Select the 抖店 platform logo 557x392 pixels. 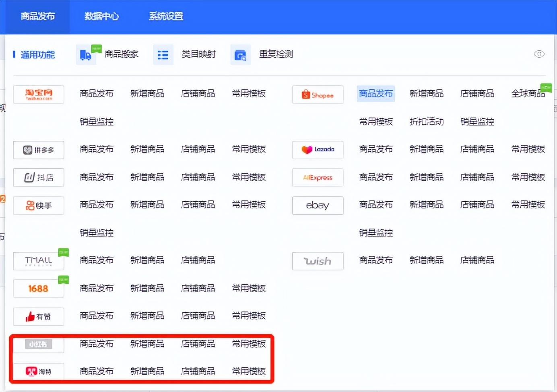(x=39, y=177)
